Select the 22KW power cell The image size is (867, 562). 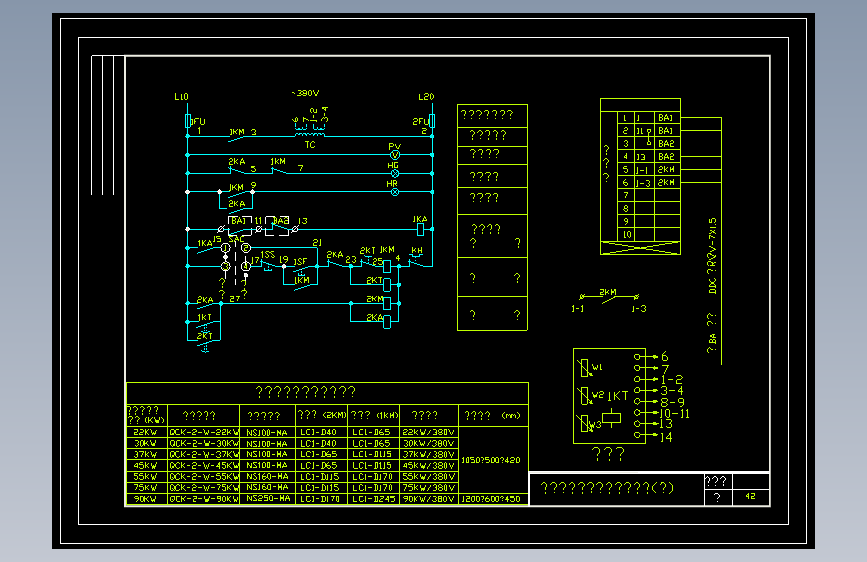point(147,432)
